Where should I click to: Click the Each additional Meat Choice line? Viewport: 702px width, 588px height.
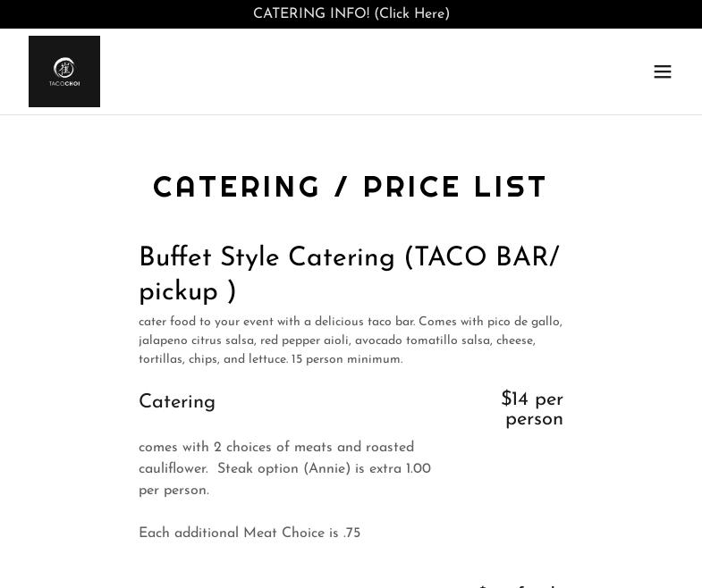(x=250, y=533)
